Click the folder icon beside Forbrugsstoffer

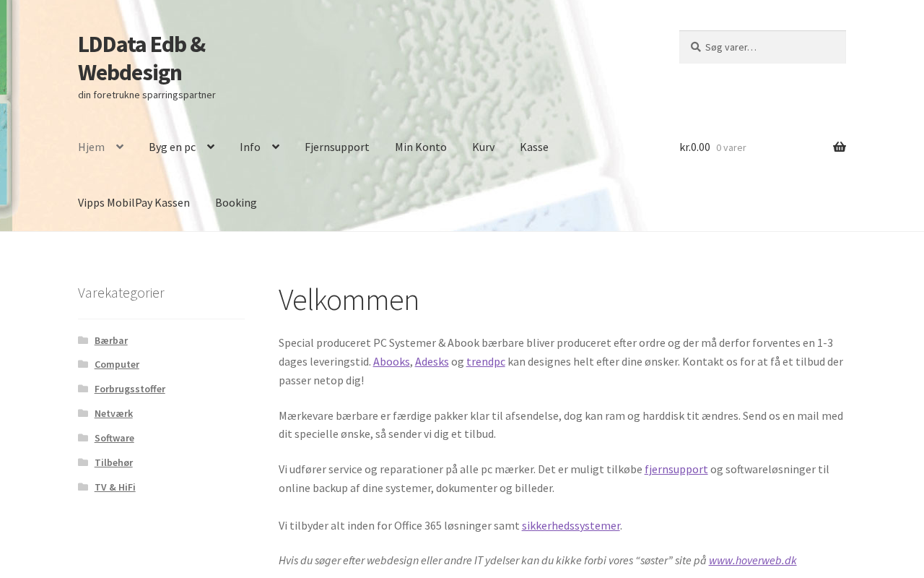[83, 389]
